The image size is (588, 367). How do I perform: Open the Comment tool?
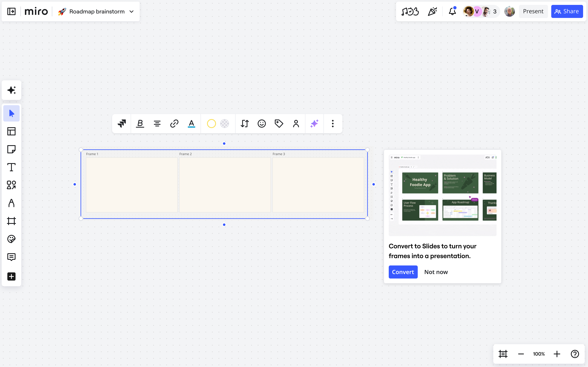coord(11,257)
